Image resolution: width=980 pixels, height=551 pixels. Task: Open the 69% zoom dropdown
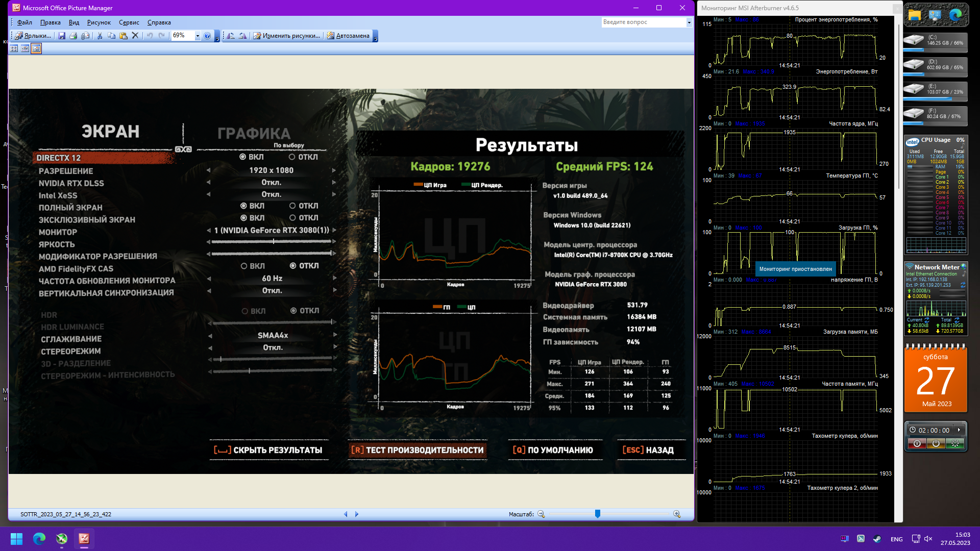[x=198, y=36]
